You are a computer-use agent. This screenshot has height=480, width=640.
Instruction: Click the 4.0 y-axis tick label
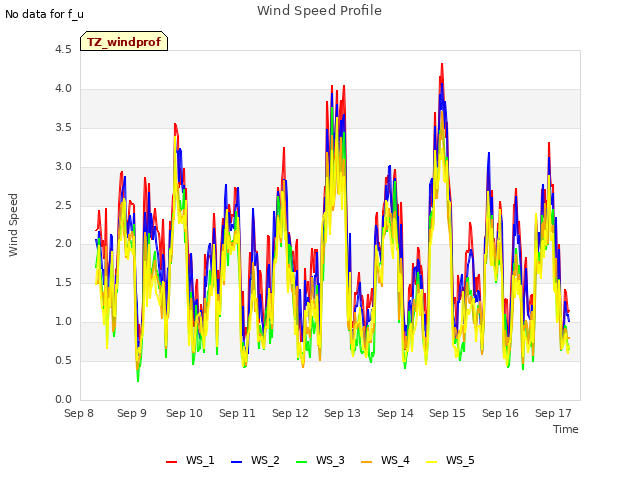pos(63,89)
